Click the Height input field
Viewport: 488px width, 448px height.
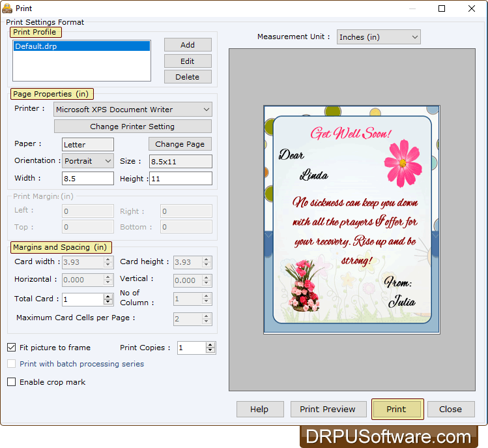(180, 178)
